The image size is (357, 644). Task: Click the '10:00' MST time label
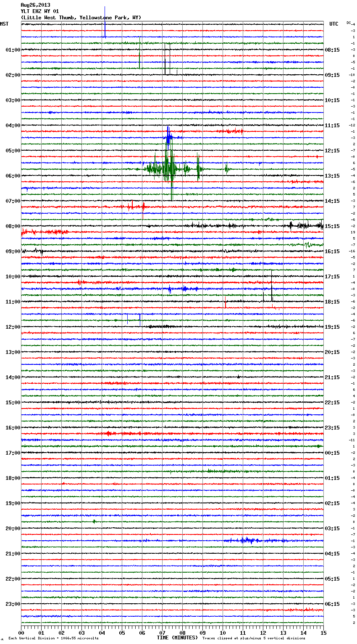(13, 277)
